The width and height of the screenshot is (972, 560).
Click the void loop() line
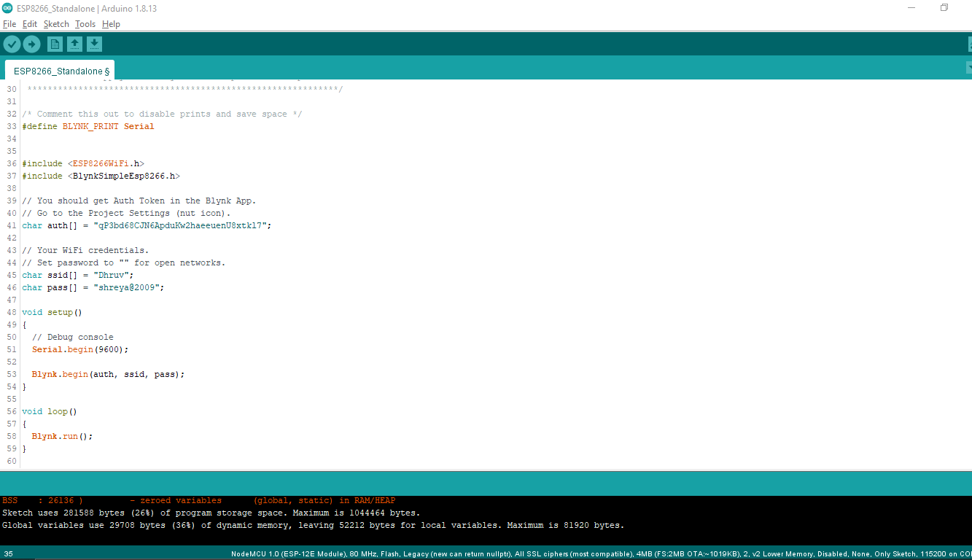click(50, 411)
